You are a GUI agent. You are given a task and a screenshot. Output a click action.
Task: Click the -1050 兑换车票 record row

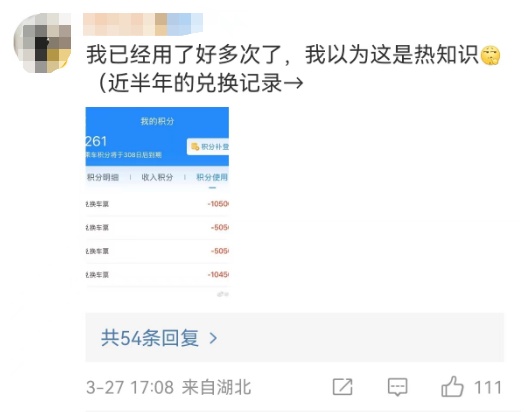click(x=157, y=204)
